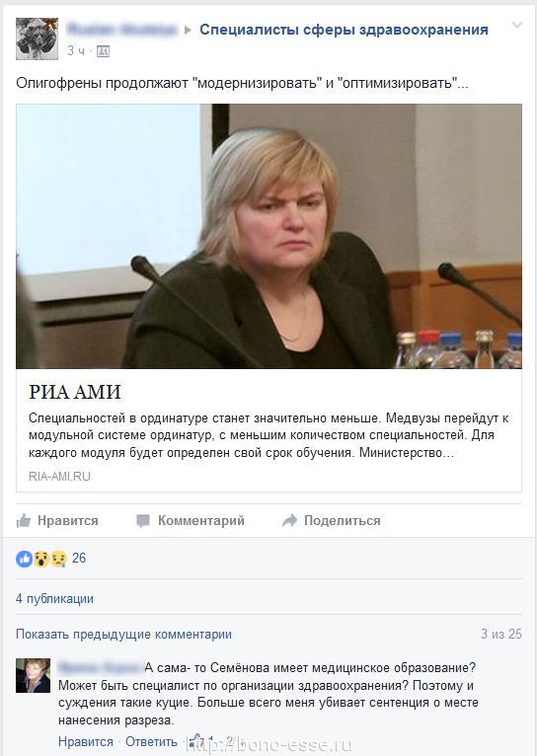Open group Специалисты сферы здравоохранения
The image size is (537, 756).
[x=344, y=30]
